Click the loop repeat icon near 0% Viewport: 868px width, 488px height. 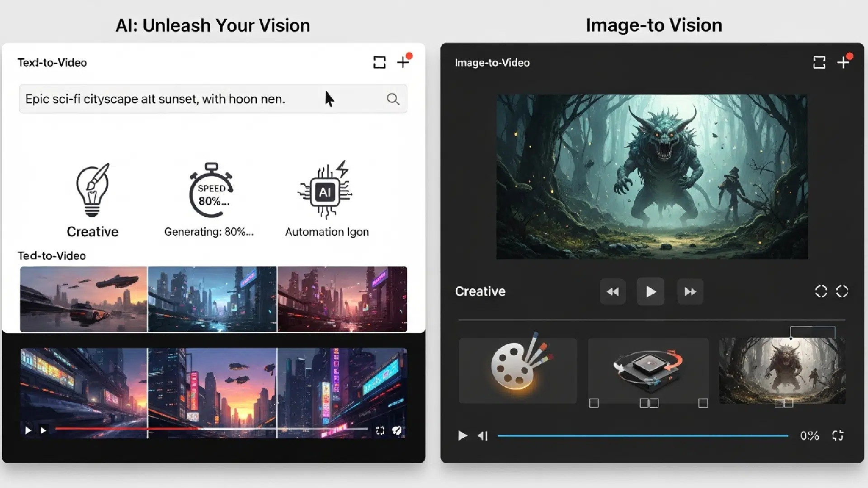coord(838,435)
